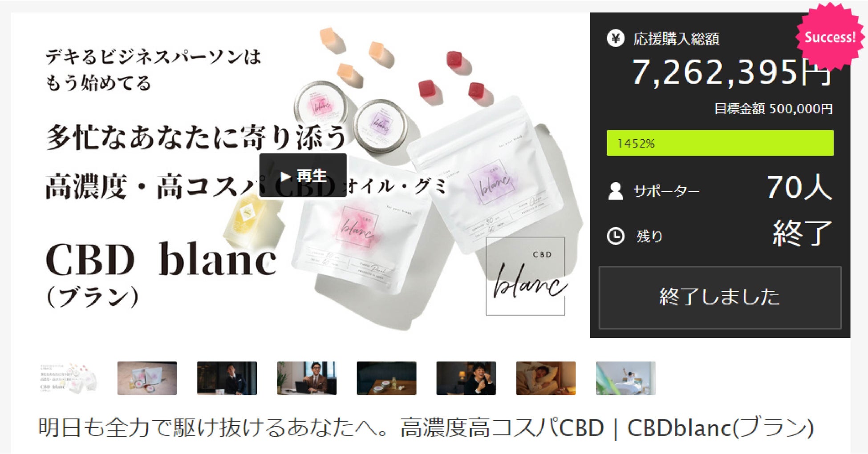Select the thumbnail of man in dark suit
This screenshot has height=454, width=868.
coord(227,378)
